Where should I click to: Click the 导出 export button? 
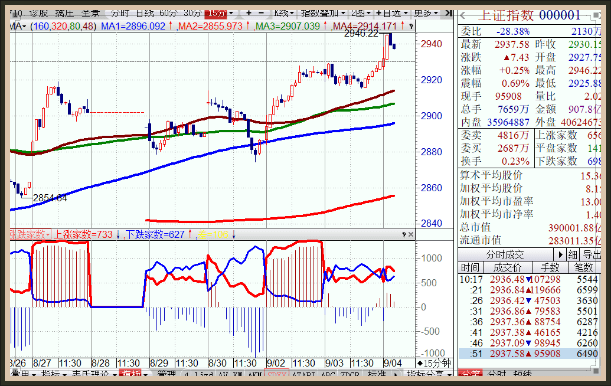pyautogui.click(x=591, y=255)
